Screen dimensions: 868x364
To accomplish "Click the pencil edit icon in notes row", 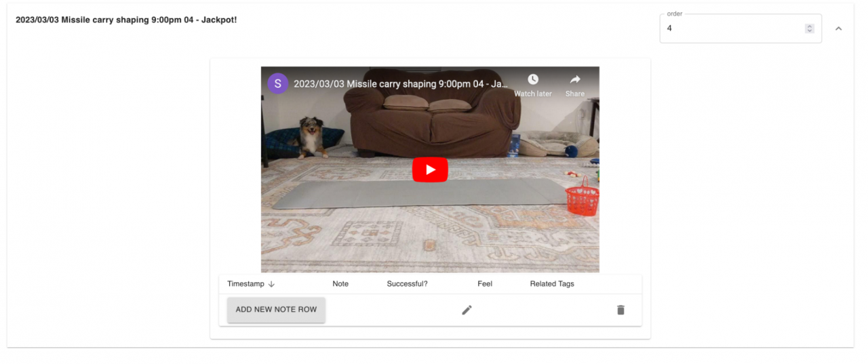I will (467, 310).
